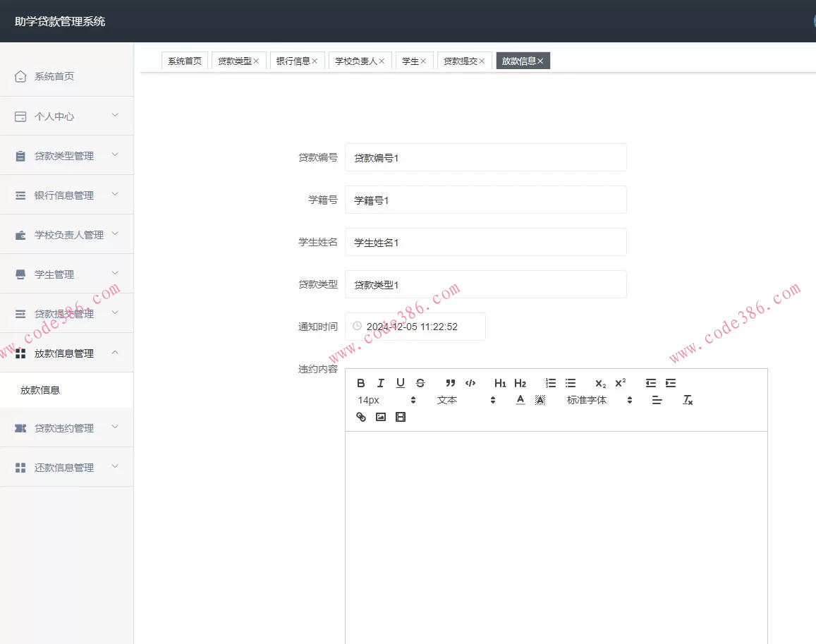Image resolution: width=816 pixels, height=644 pixels.
Task: Open the 放款信息 submenu item
Action: pos(40,390)
